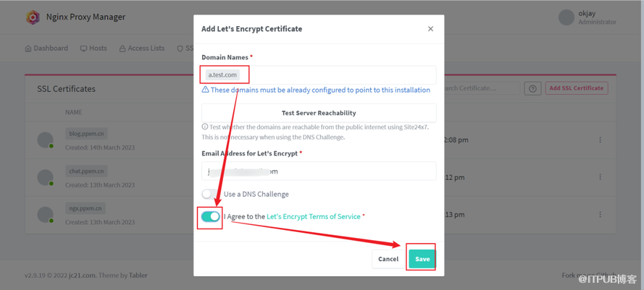Close the Add Let's Encrypt Certificate dialog
Viewport: 644px width, 290px height.
[430, 29]
